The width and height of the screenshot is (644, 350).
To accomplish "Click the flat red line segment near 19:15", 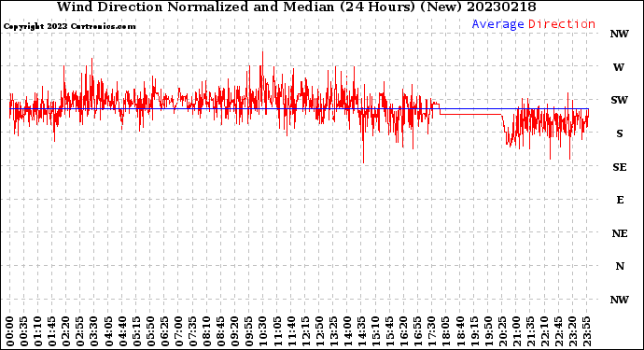I will click(470, 114).
